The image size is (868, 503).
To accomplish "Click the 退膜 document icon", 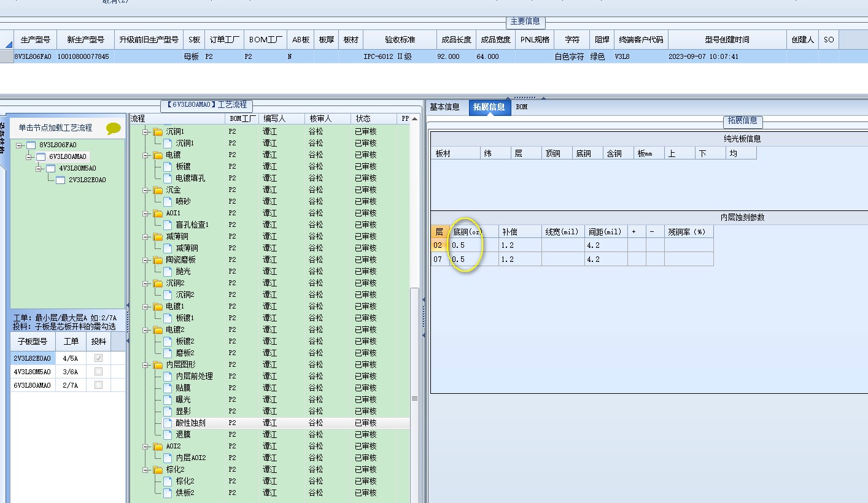I will click(168, 434).
